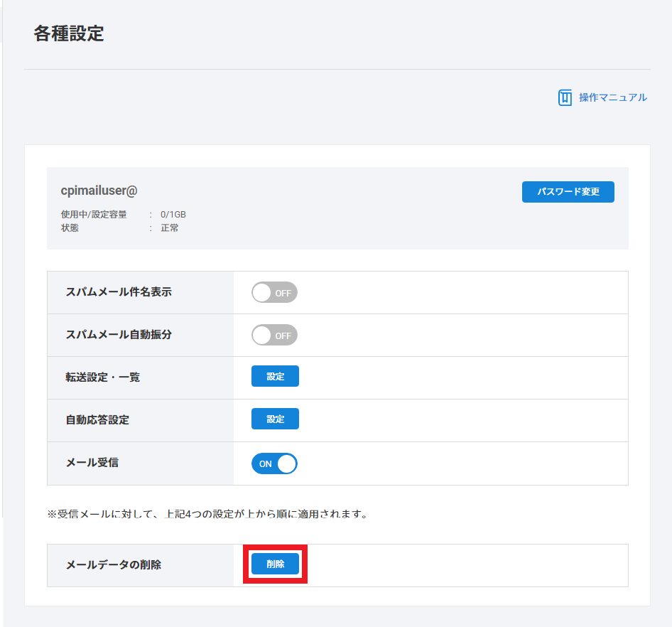Enable the スパムメール件名表示 toggle
Screen dimensions: 672x627
[x=274, y=292]
